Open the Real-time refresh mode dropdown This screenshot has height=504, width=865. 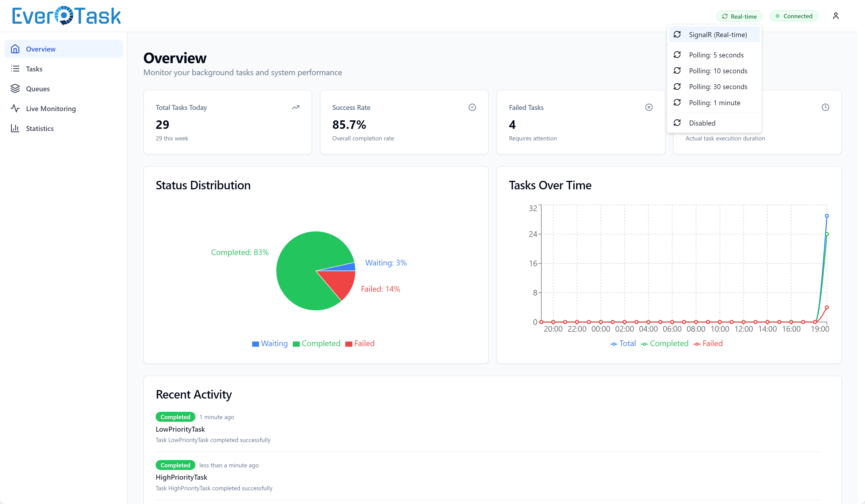[739, 16]
